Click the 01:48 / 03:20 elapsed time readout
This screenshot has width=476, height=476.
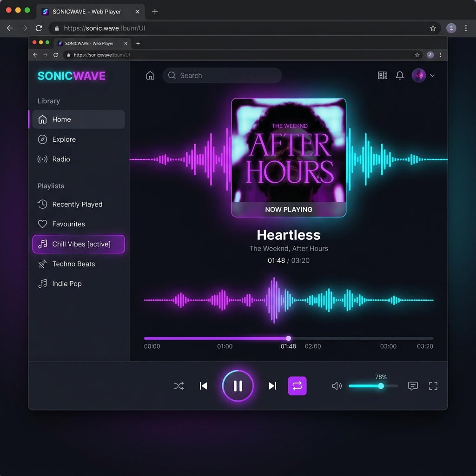point(288,260)
